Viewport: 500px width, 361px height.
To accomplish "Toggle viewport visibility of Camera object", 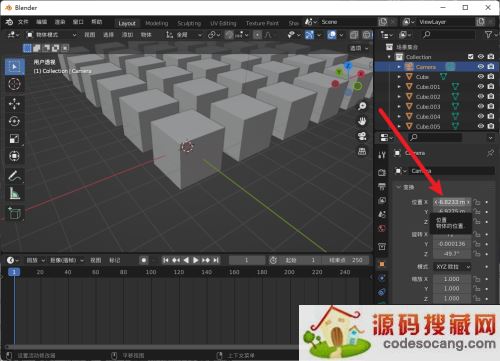I will click(x=481, y=67).
